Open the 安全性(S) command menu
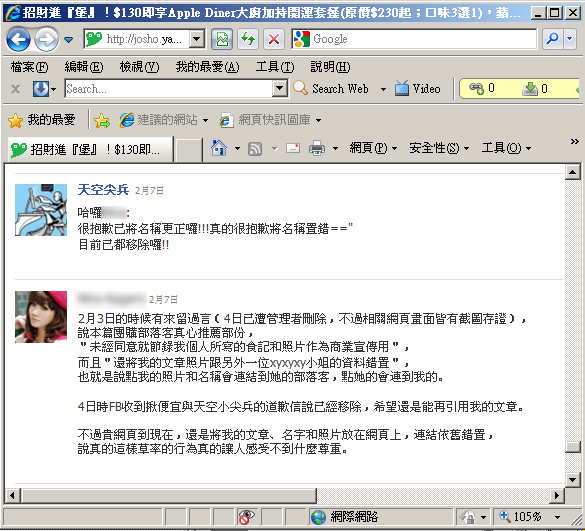This screenshot has height=531, width=585. (x=439, y=148)
